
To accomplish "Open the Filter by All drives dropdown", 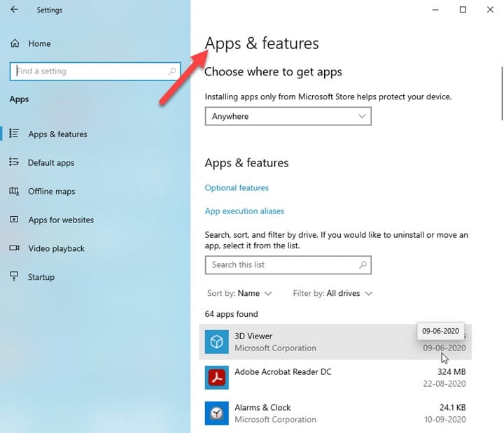I will (x=332, y=293).
